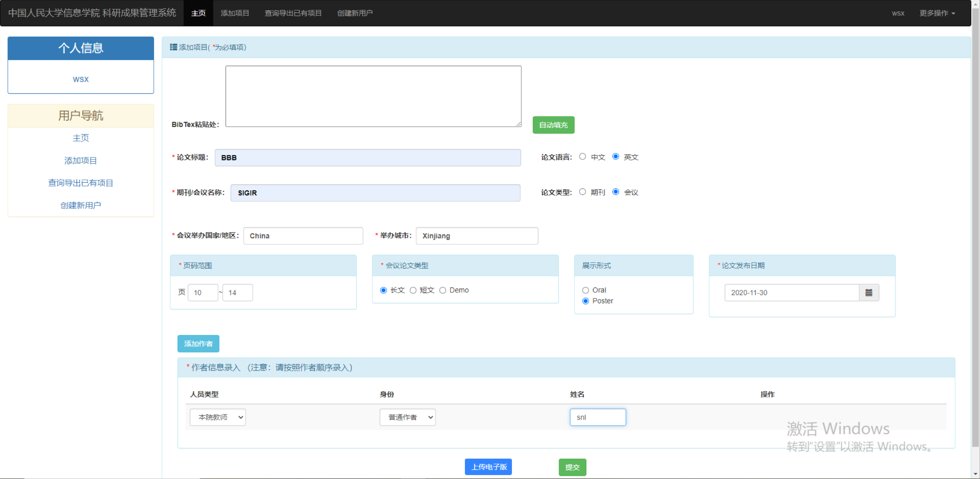Click inside the BibTex paste textarea
The image size is (980, 479).
coord(373,96)
